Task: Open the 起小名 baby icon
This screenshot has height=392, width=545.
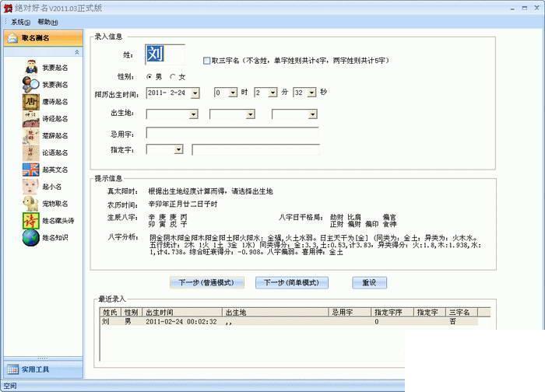Action: click(31, 187)
